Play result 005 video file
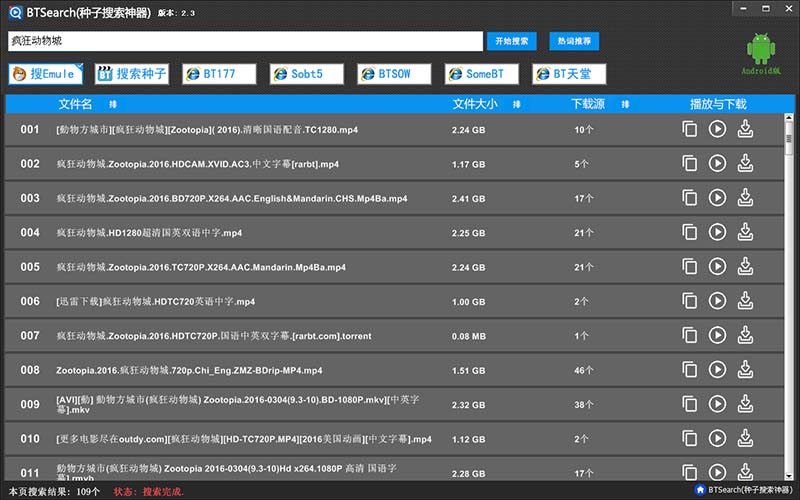 pos(717,266)
